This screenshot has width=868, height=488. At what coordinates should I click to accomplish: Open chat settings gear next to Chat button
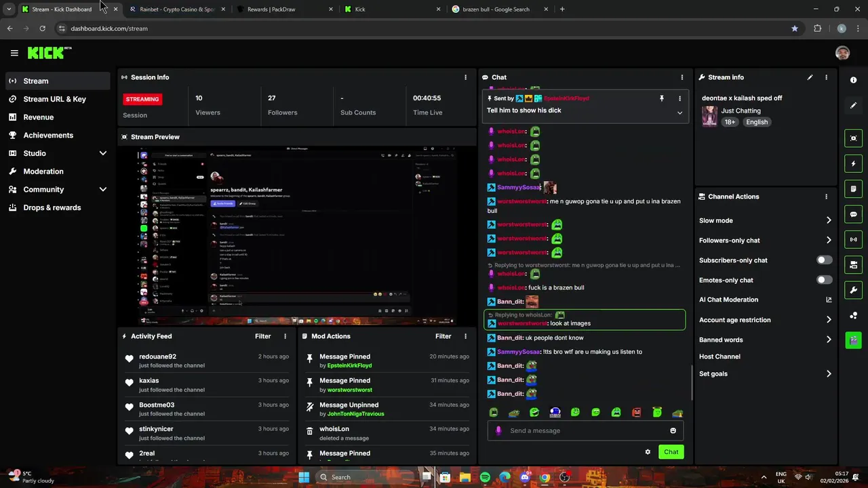(648, 452)
